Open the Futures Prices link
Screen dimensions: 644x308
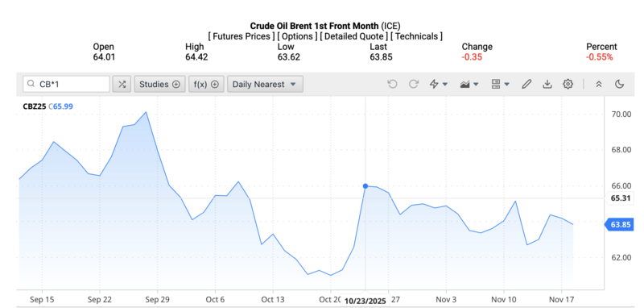[242, 36]
